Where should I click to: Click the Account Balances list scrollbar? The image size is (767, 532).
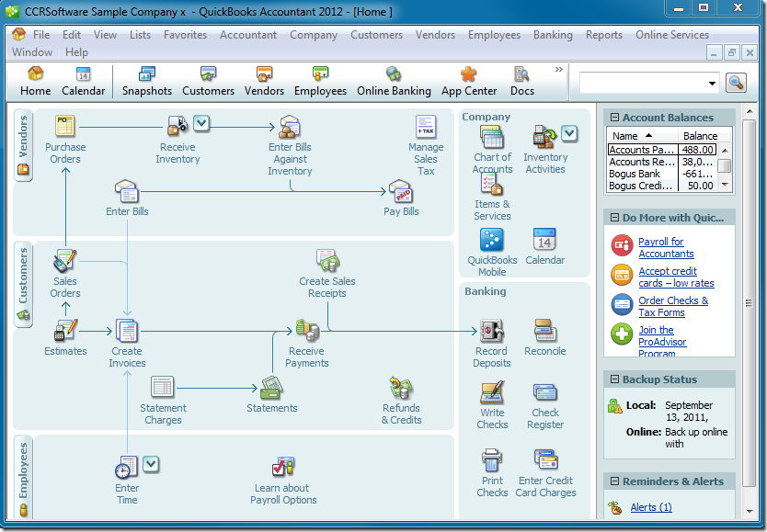[x=725, y=167]
